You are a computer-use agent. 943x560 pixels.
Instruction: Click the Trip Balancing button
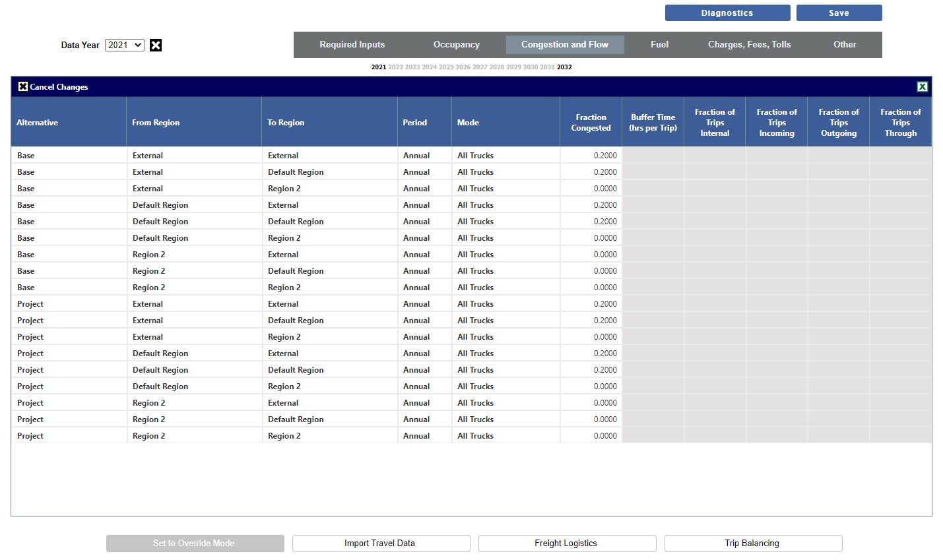pos(752,544)
